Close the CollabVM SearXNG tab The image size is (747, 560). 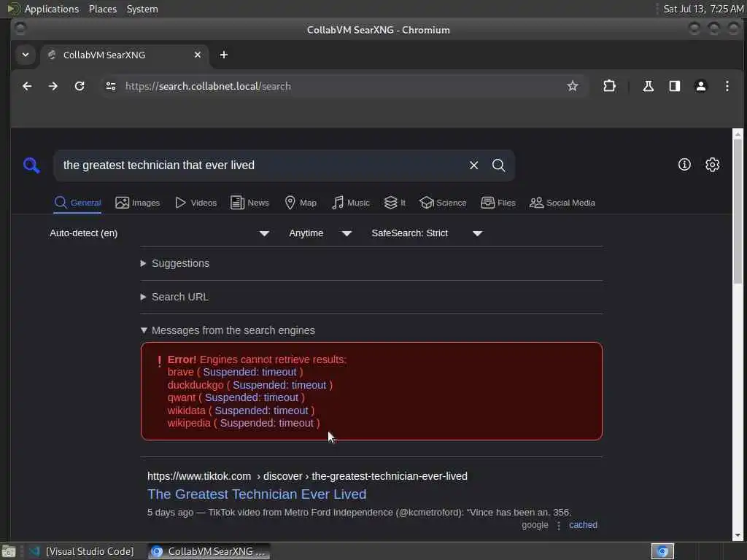[x=197, y=55]
